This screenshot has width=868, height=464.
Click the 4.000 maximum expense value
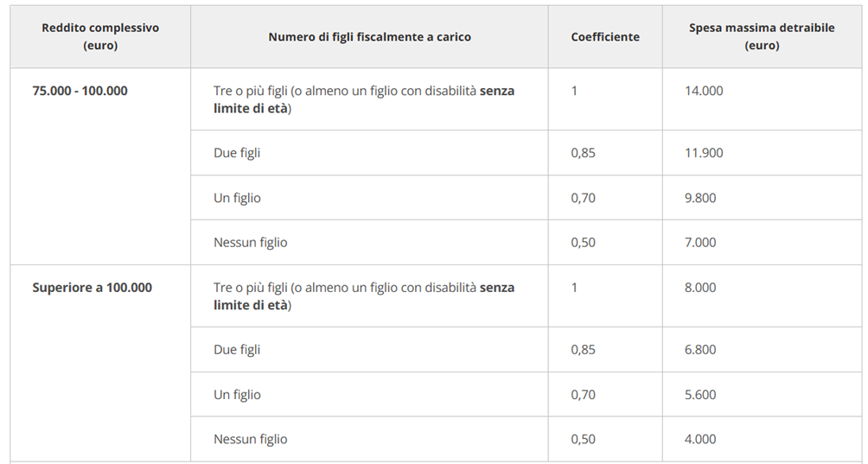pos(700,439)
